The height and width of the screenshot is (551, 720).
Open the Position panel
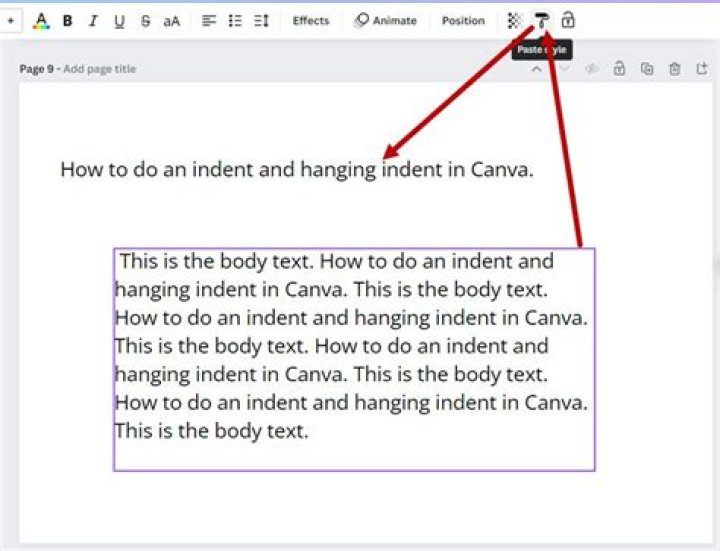click(x=463, y=21)
